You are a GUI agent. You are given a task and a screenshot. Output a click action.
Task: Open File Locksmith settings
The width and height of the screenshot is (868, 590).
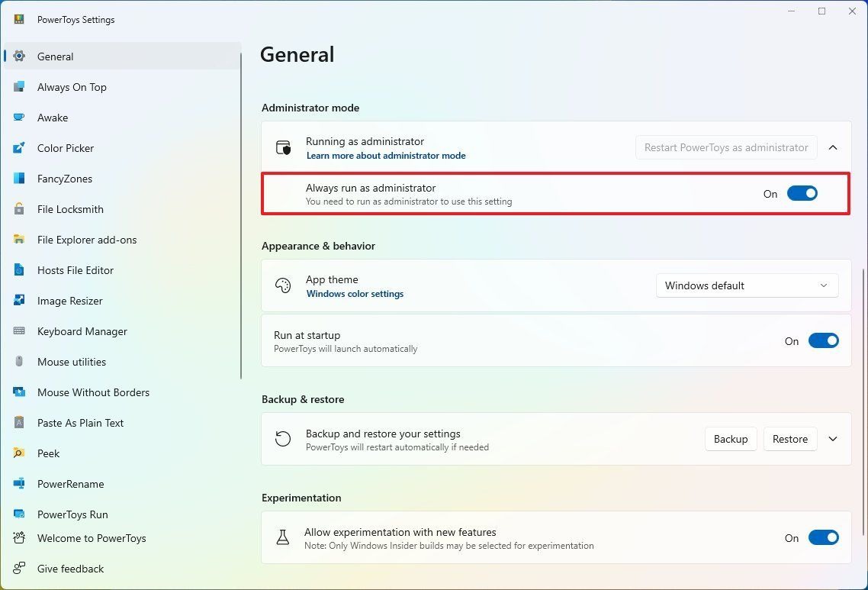[x=122, y=208]
